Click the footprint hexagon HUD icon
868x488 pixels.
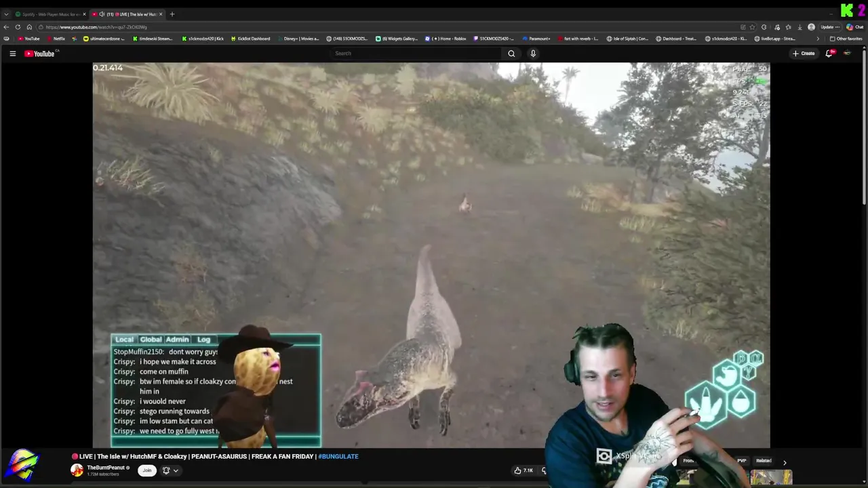706,405
